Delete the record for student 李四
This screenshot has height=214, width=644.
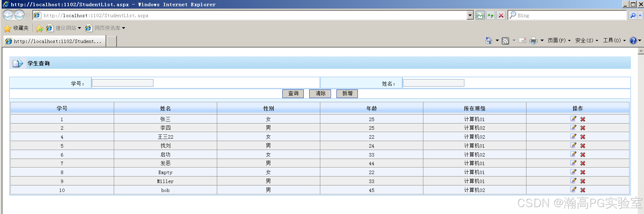[x=583, y=128]
